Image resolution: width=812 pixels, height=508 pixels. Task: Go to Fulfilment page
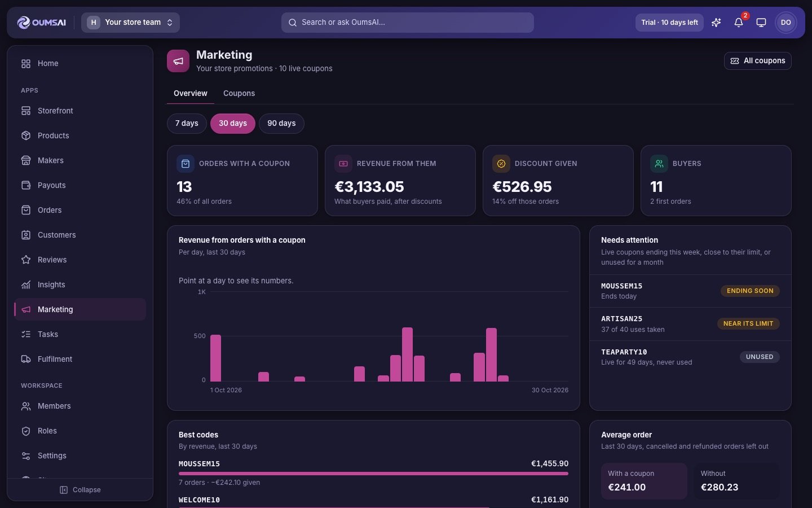80,359
